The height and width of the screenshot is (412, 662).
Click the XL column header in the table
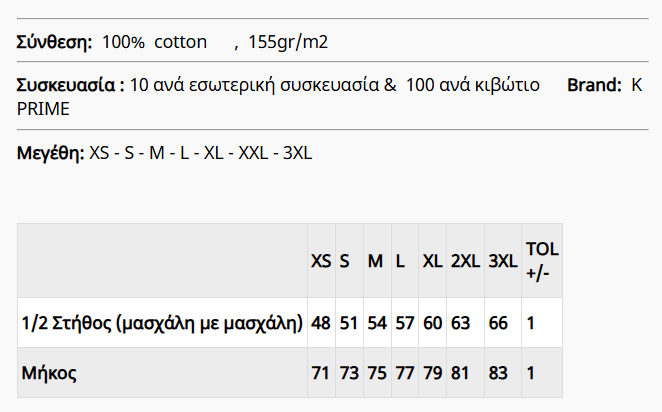[432, 261]
